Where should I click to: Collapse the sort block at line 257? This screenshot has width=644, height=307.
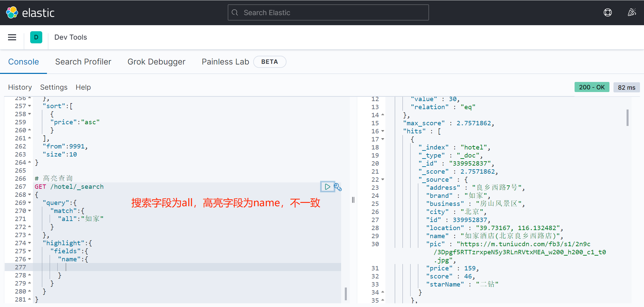[x=30, y=106]
